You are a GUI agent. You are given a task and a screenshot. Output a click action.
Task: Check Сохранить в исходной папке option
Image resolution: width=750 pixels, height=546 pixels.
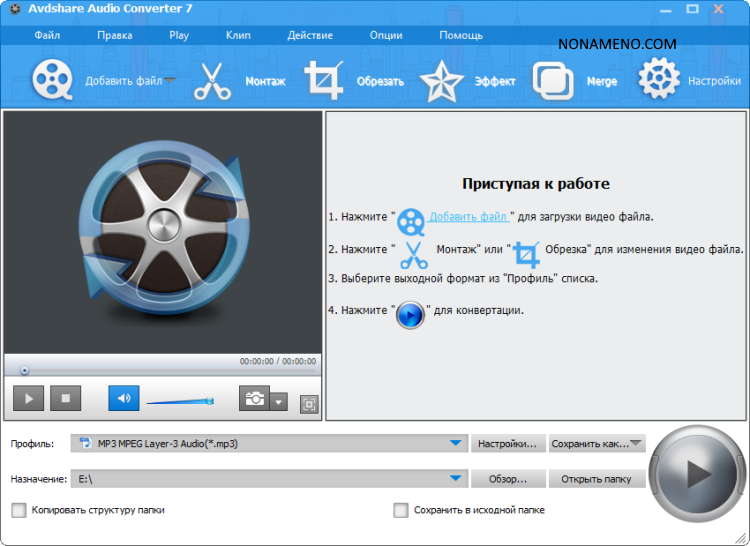pos(401,510)
